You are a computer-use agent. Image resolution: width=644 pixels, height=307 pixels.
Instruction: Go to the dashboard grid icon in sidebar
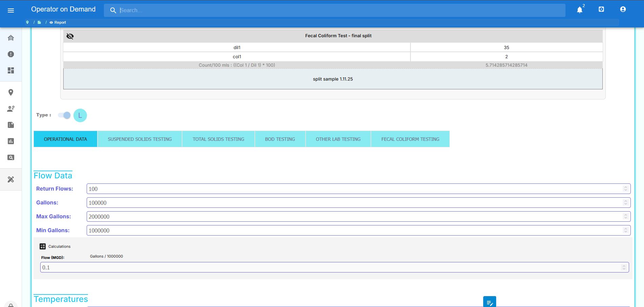tap(11, 70)
